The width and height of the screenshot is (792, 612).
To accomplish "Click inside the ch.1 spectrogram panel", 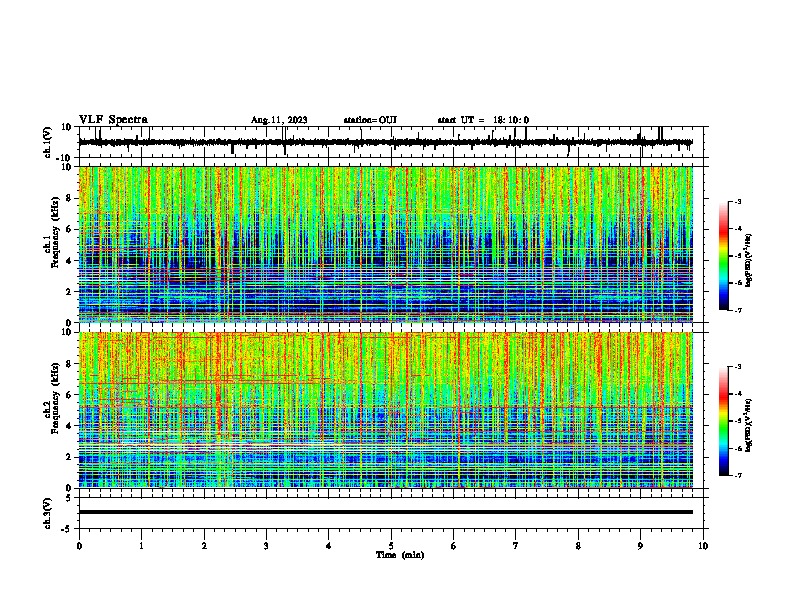I will pyautogui.click(x=385, y=244).
